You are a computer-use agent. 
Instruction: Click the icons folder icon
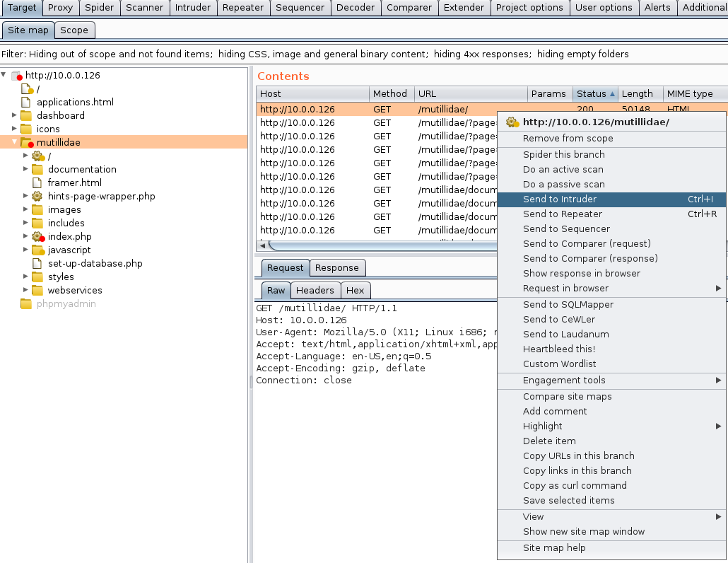pyautogui.click(x=26, y=129)
